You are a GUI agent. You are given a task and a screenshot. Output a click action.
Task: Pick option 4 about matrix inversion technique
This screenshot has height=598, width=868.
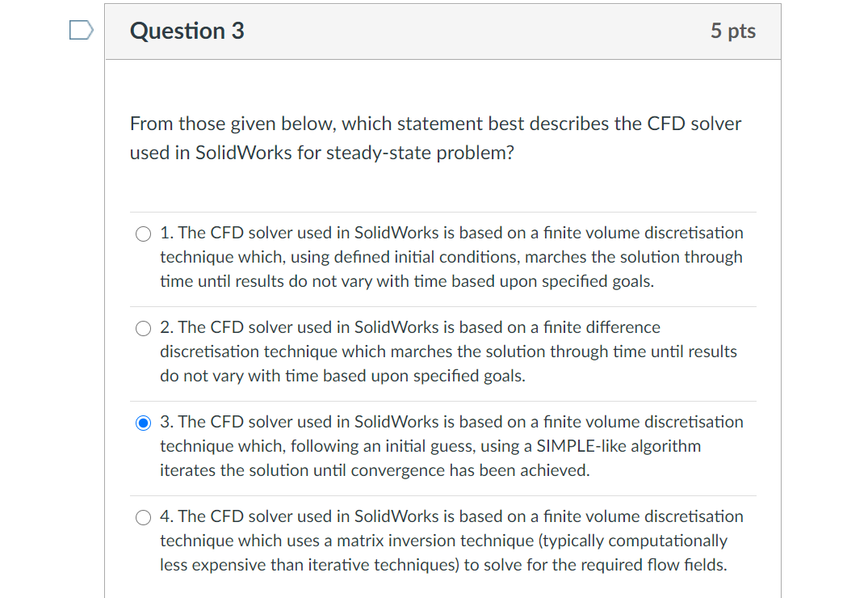click(x=143, y=517)
